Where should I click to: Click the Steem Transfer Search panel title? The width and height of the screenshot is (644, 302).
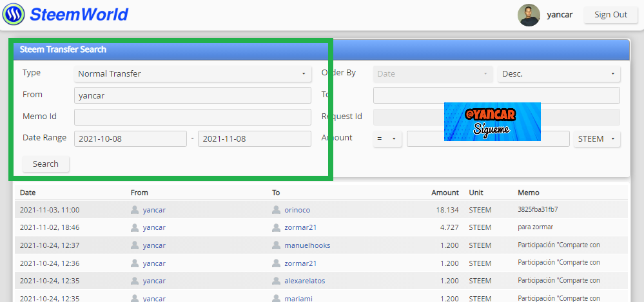(x=63, y=49)
